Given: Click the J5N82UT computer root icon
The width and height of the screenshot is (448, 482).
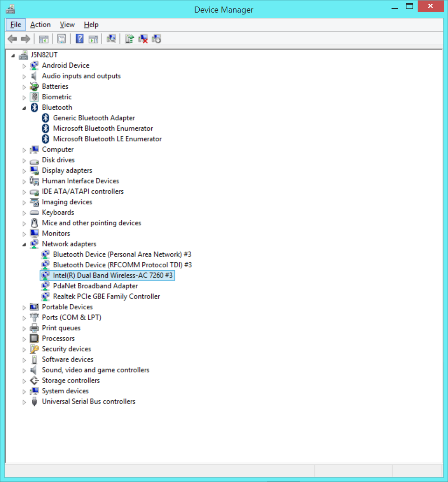Looking at the screenshot, I should [x=23, y=55].
